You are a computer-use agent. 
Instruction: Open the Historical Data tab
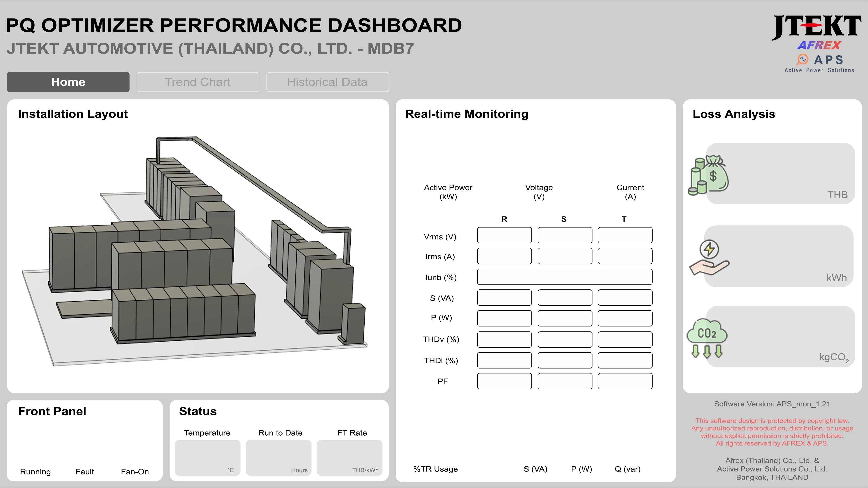pyautogui.click(x=327, y=82)
